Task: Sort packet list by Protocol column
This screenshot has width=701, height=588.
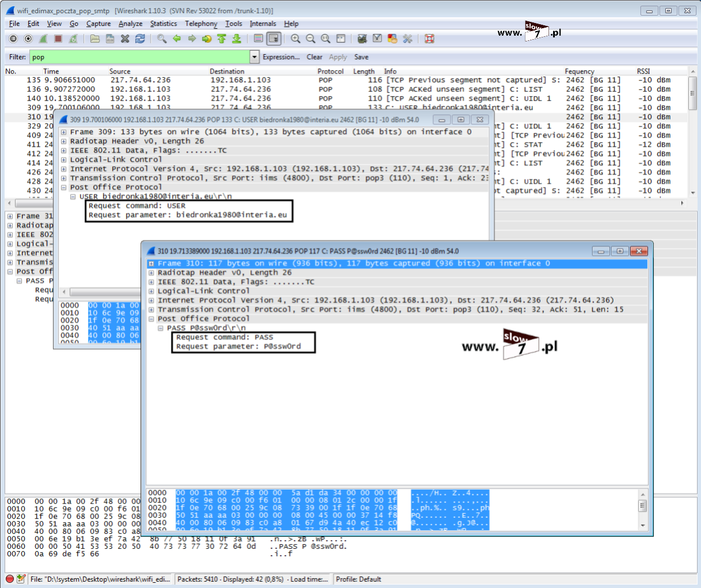Action: pos(330,71)
